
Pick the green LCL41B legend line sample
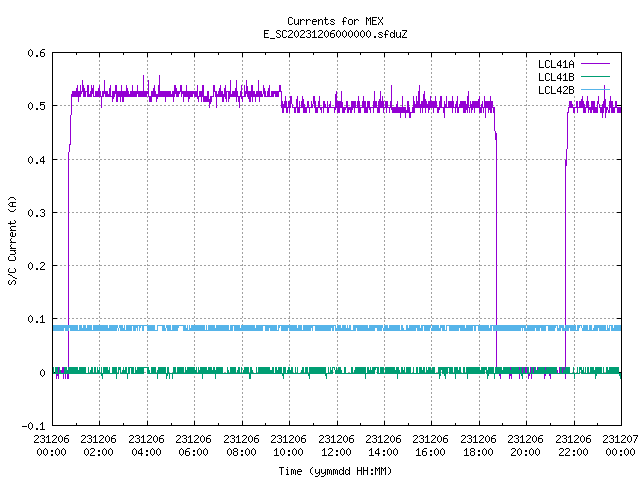pos(595,76)
